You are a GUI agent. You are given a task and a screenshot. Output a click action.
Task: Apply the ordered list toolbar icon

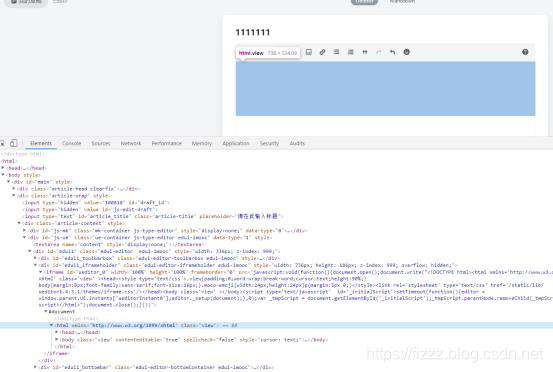351,52
